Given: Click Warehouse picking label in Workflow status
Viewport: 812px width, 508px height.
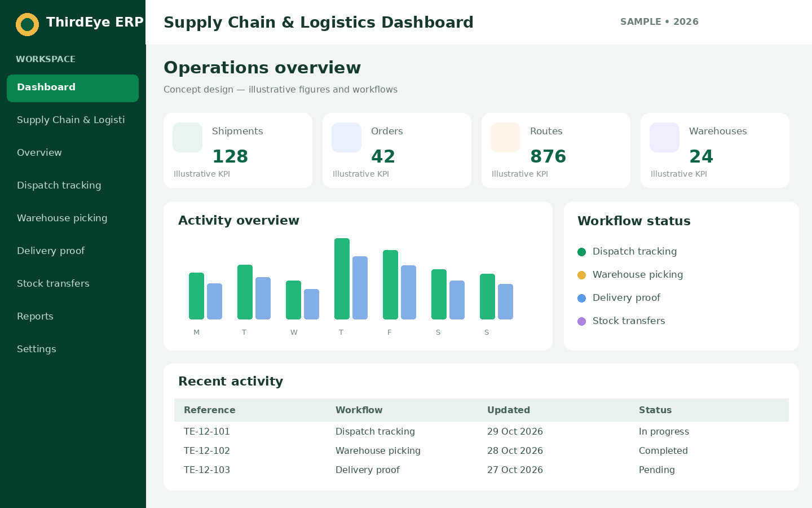Looking at the screenshot, I should tap(638, 274).
